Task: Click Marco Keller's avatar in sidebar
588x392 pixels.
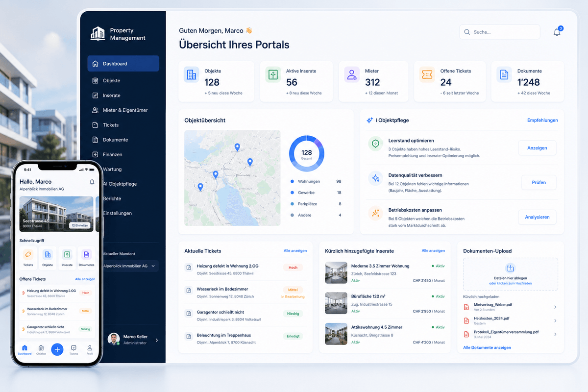Action: tap(114, 339)
